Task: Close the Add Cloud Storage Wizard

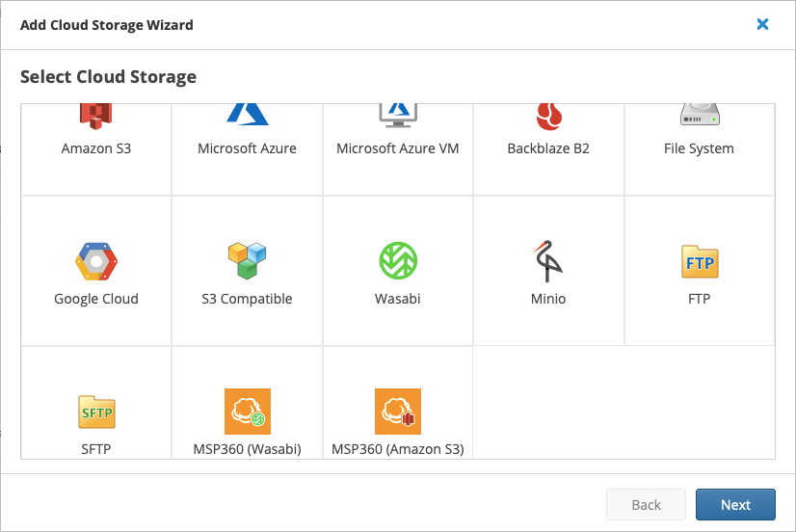Action: pyautogui.click(x=762, y=24)
